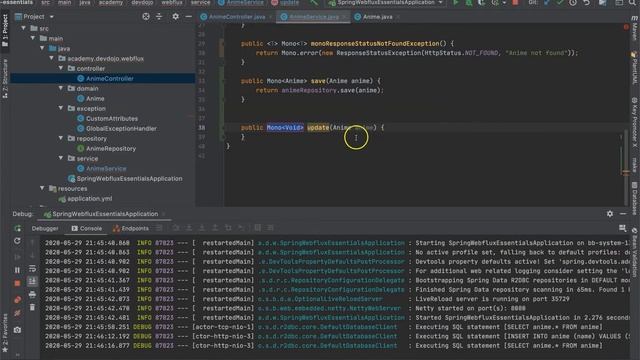Click Step Over icon in debug toolbar
Viewport: 640px width, 360px height.
[x=176, y=228]
